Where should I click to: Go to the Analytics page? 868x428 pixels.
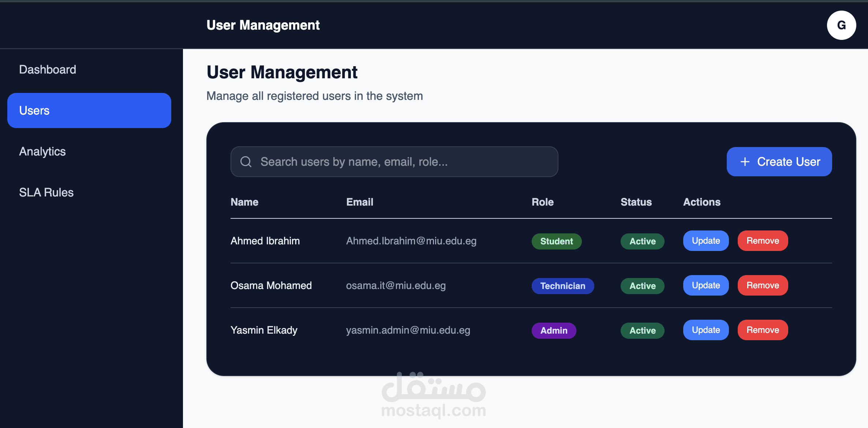[x=42, y=151]
